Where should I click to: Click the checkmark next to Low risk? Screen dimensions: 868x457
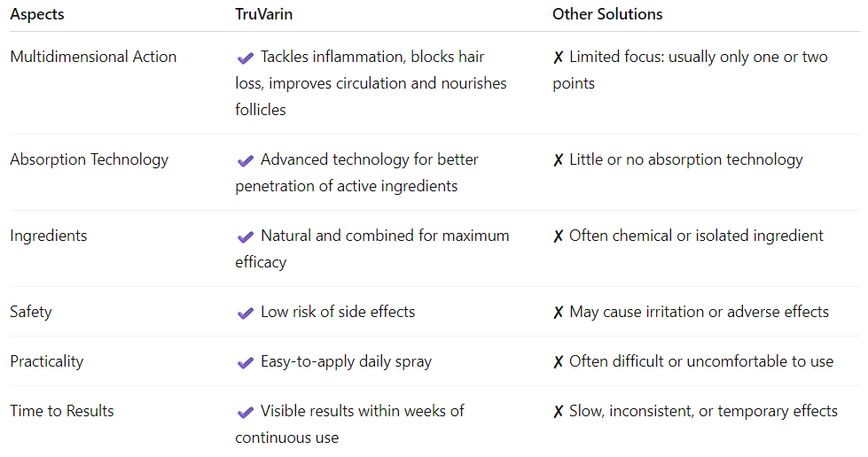pyautogui.click(x=245, y=313)
